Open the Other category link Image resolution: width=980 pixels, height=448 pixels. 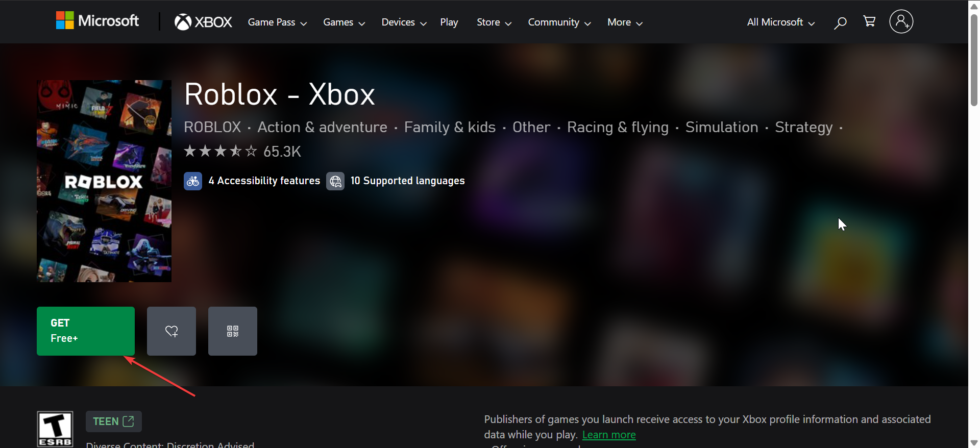(531, 127)
